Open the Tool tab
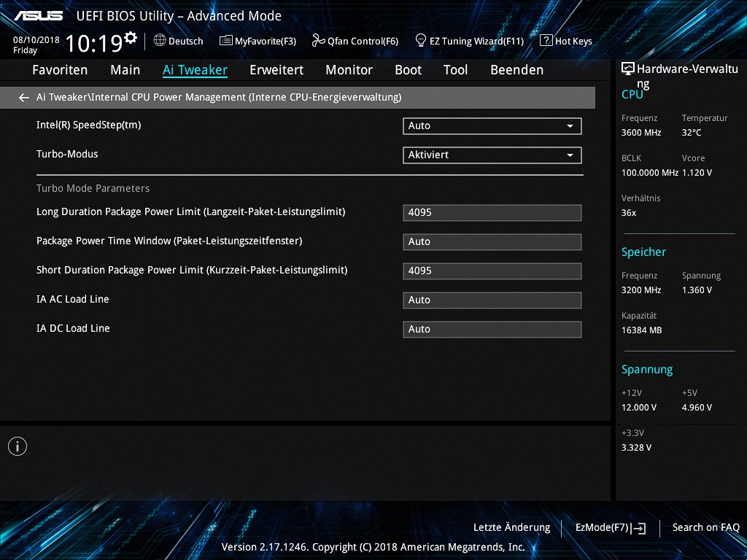The image size is (747, 560). 455,70
